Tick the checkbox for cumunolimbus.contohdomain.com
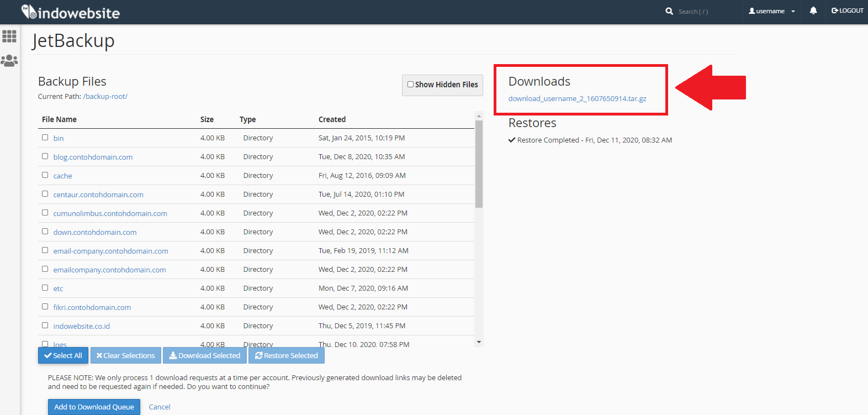The image size is (868, 415). [x=45, y=213]
